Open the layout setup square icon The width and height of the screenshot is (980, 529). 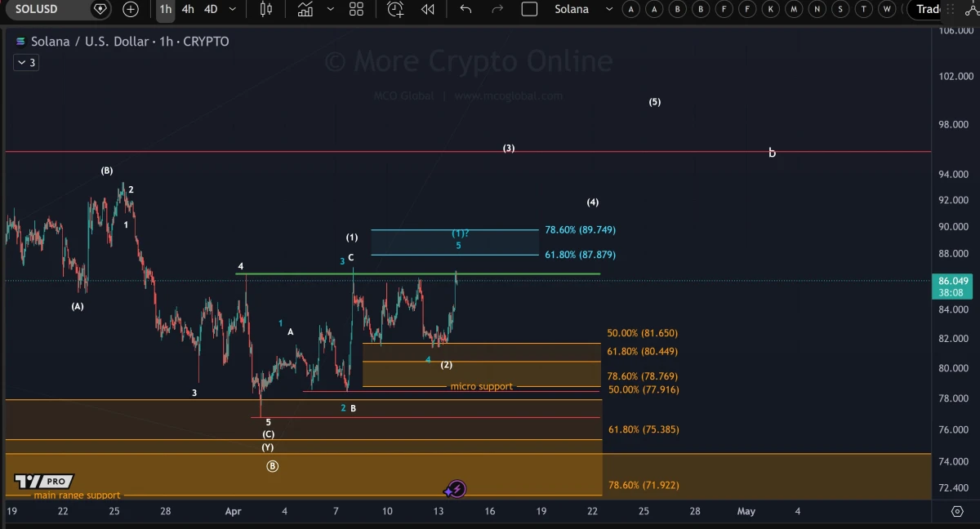pyautogui.click(x=529, y=9)
